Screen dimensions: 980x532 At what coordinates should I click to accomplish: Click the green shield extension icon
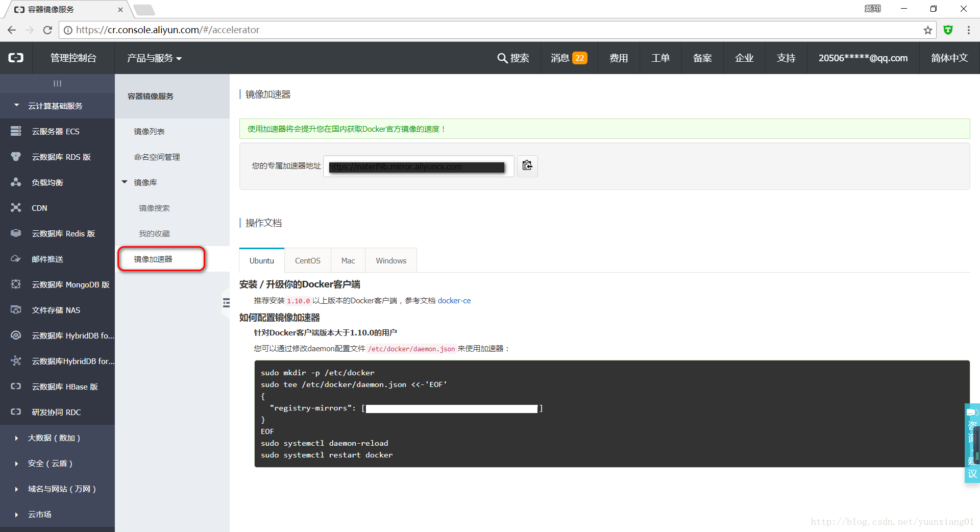(x=948, y=30)
